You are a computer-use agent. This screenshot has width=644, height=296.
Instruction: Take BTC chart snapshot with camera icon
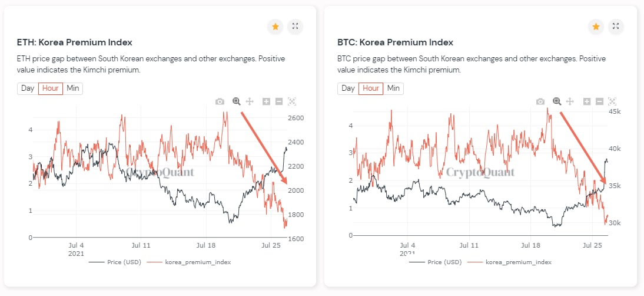540,101
